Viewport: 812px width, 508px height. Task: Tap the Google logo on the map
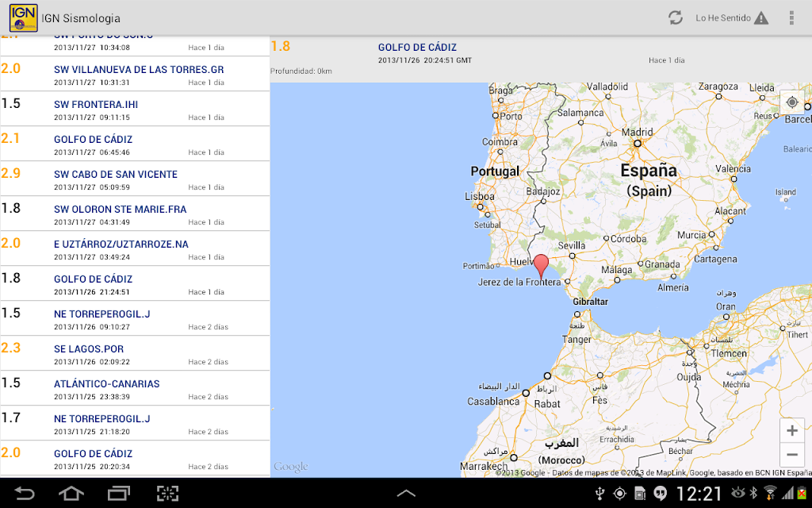pyautogui.click(x=290, y=467)
